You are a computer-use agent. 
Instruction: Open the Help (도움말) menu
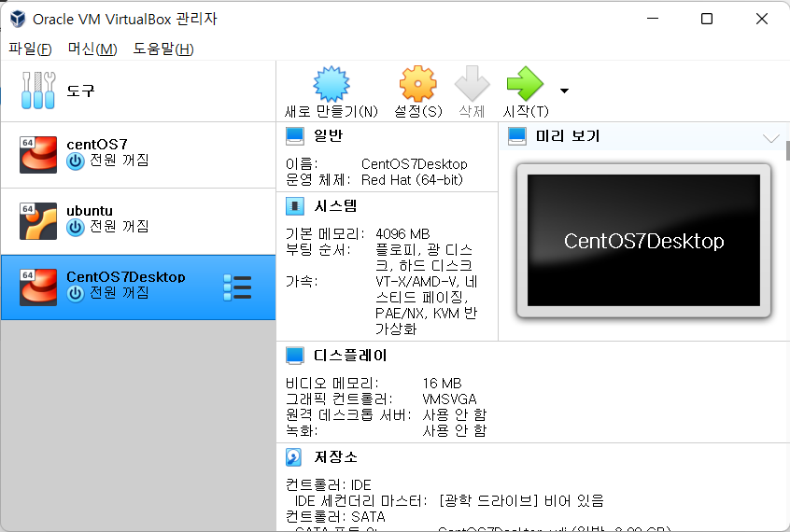[x=162, y=49]
